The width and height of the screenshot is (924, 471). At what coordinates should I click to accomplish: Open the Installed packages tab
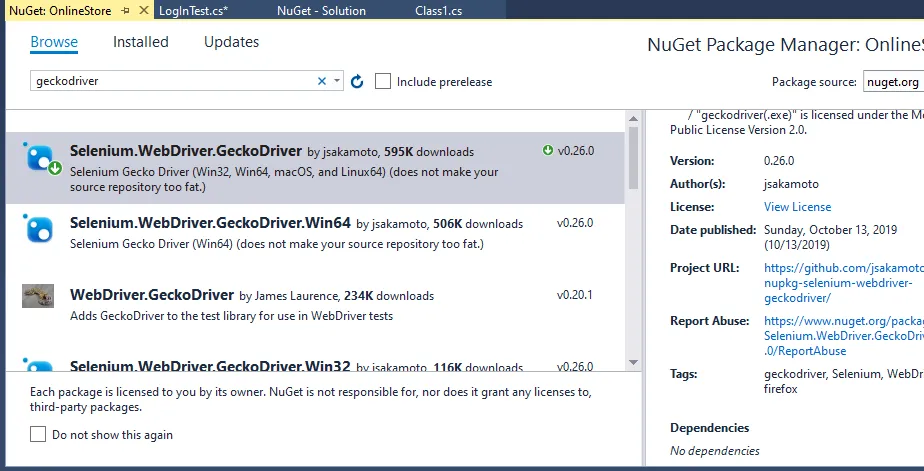click(x=141, y=42)
